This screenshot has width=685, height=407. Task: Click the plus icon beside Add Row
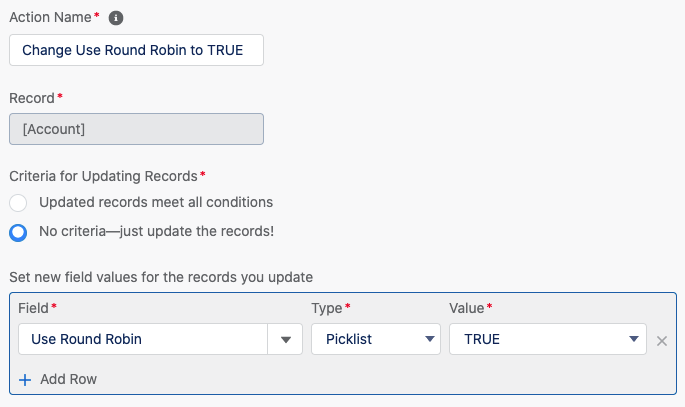coord(25,379)
